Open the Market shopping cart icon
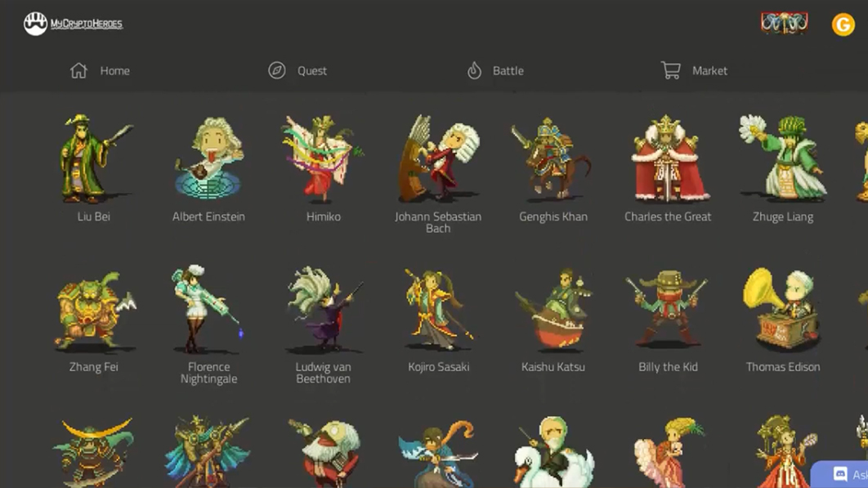Viewport: 868px width, 488px height. click(671, 71)
